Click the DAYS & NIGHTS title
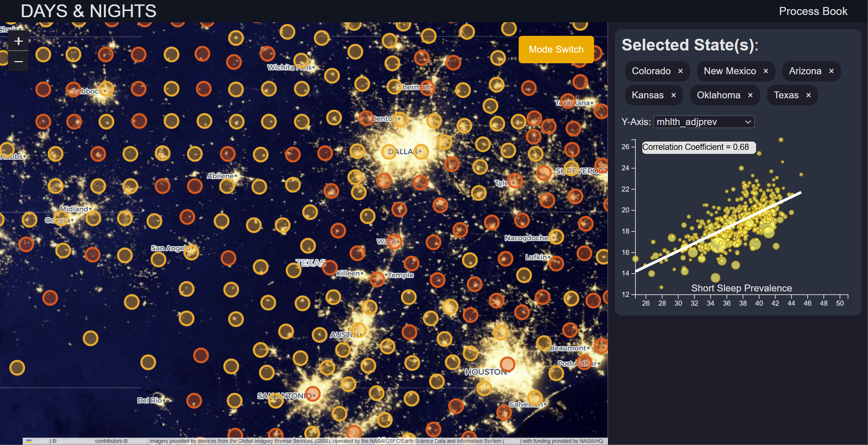 pos(89,11)
